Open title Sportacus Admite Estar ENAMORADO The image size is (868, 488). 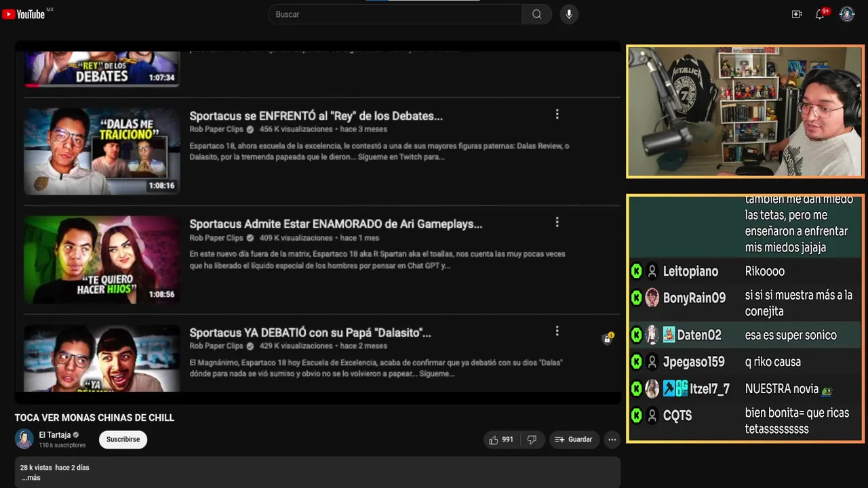(336, 224)
